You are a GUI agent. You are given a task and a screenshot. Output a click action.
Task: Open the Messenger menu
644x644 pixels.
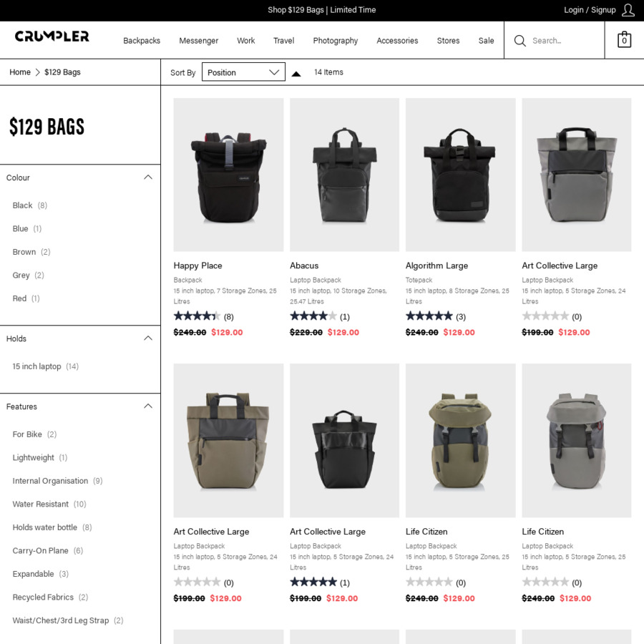pyautogui.click(x=199, y=41)
